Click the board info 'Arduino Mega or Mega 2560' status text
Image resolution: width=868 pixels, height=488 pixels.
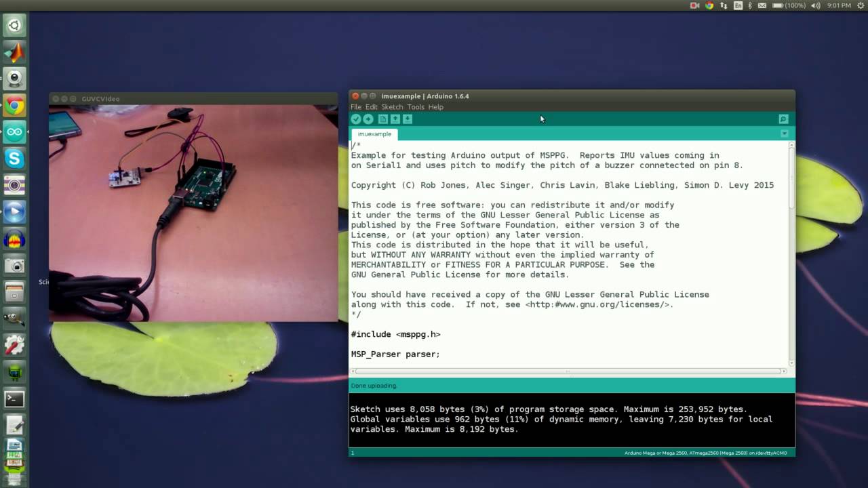(x=705, y=453)
